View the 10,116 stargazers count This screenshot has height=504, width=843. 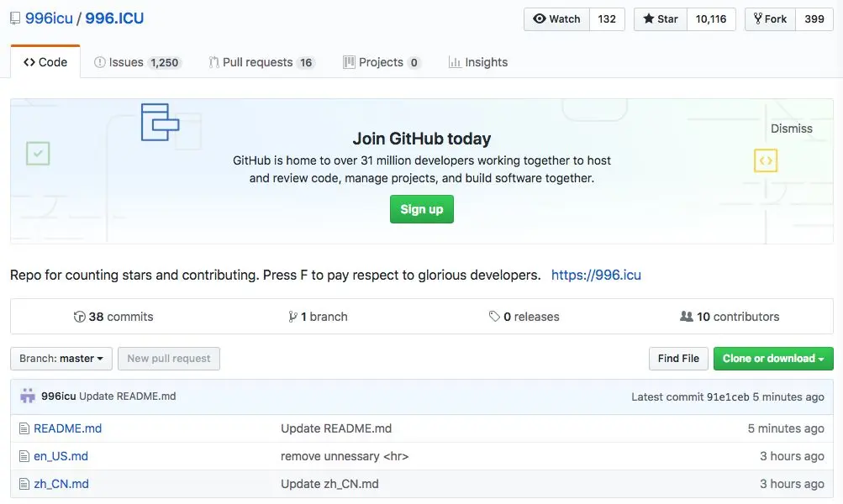(711, 19)
